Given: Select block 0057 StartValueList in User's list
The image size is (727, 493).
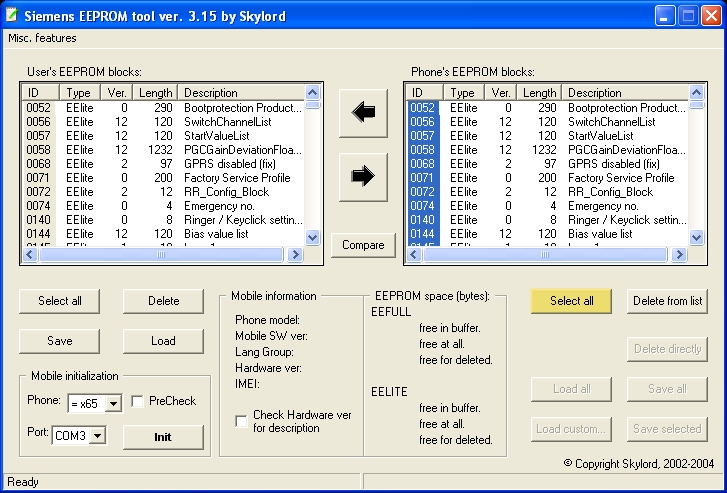Looking at the screenshot, I should (x=164, y=136).
